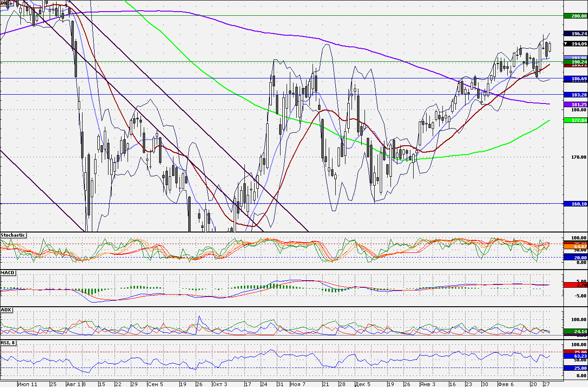
Task: Select the purple 181.25 moving average tag
Action: [575, 104]
